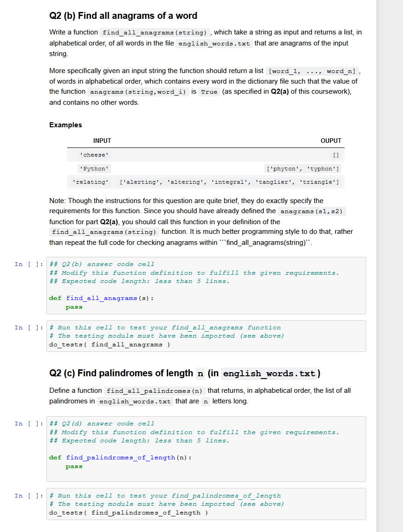Click inline code 'find_all_anagrams(string)' in first paragraph
403x532 pixels.
(x=155, y=33)
